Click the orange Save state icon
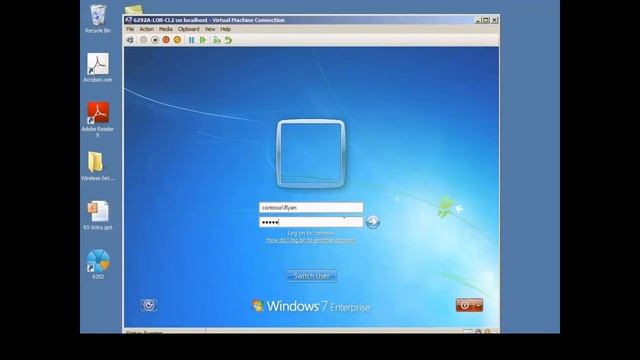 (x=177, y=40)
